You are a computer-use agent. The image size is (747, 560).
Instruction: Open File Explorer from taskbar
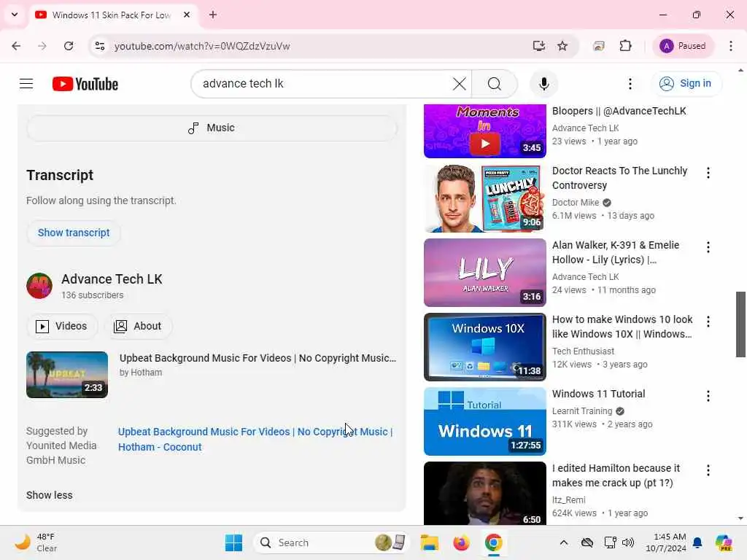point(429,542)
